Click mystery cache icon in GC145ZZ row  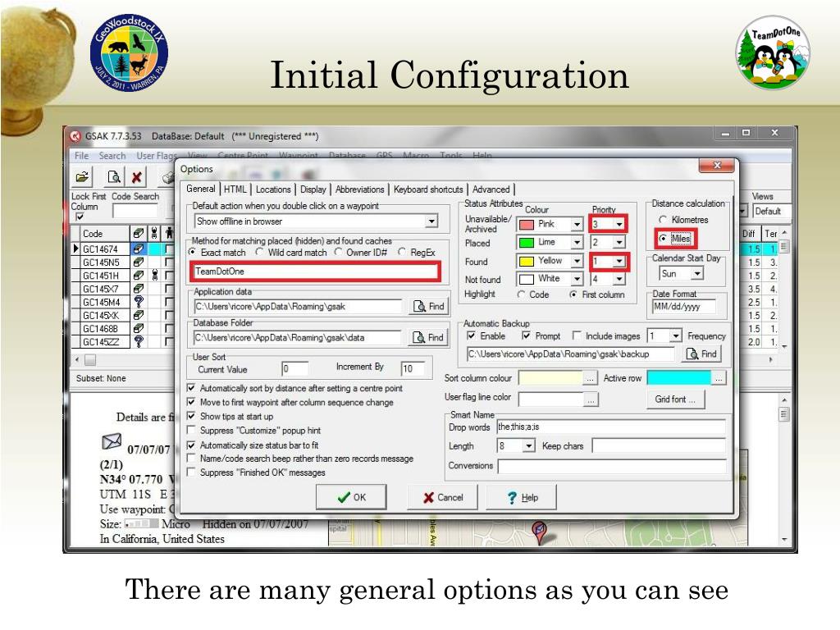click(x=138, y=342)
